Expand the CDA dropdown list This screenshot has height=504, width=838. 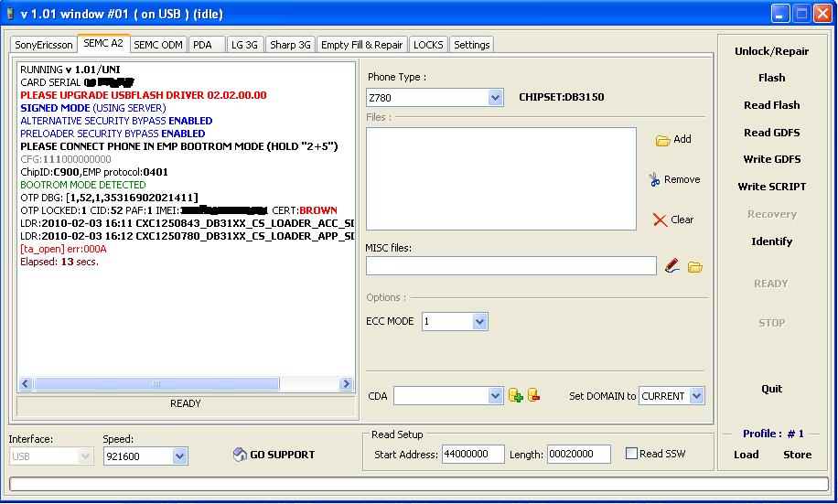(x=495, y=396)
